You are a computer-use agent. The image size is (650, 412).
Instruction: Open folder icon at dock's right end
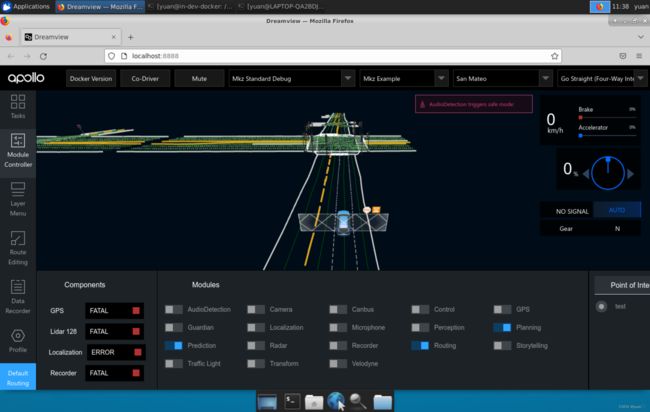(x=382, y=402)
